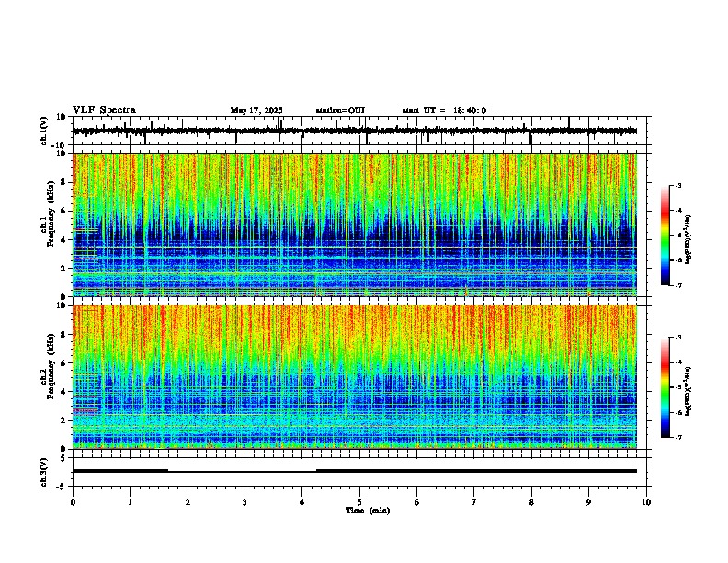Click the "Time (min)" axis label
Image resolution: width=728 pixels, height=563 pixels.
[x=368, y=511]
